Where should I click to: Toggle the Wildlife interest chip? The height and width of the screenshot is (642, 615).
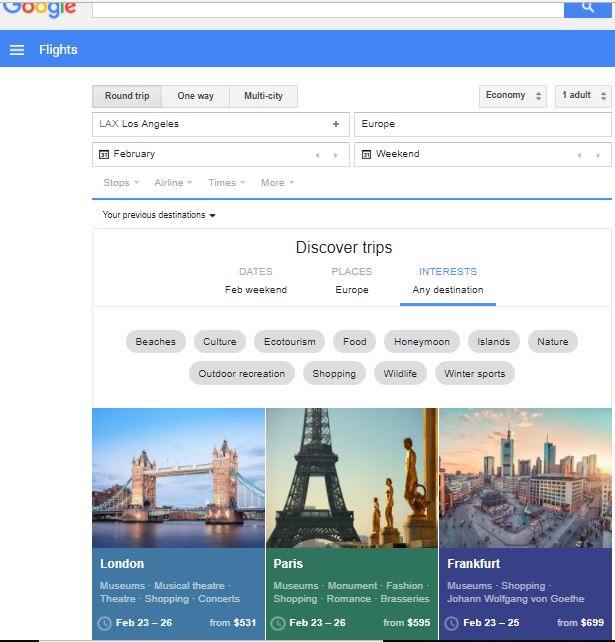tap(400, 373)
